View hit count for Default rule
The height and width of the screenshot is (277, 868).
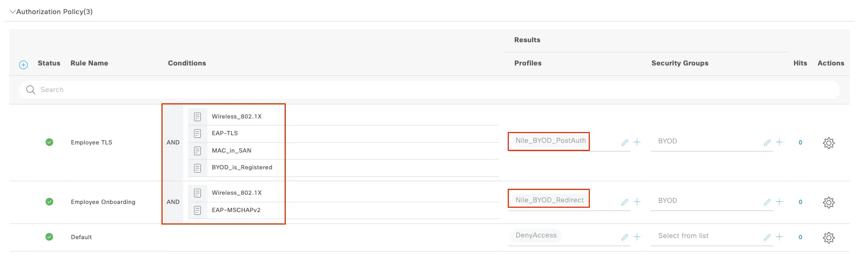pyautogui.click(x=800, y=238)
